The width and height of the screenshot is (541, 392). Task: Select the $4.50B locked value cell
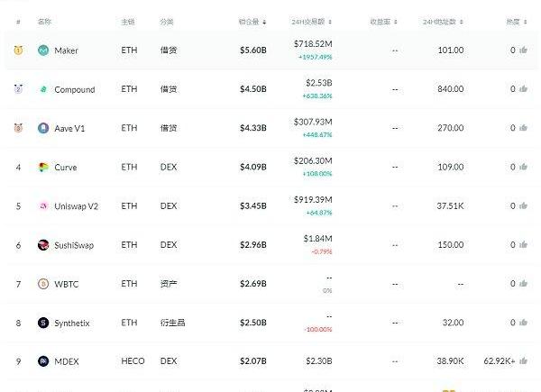[253, 89]
